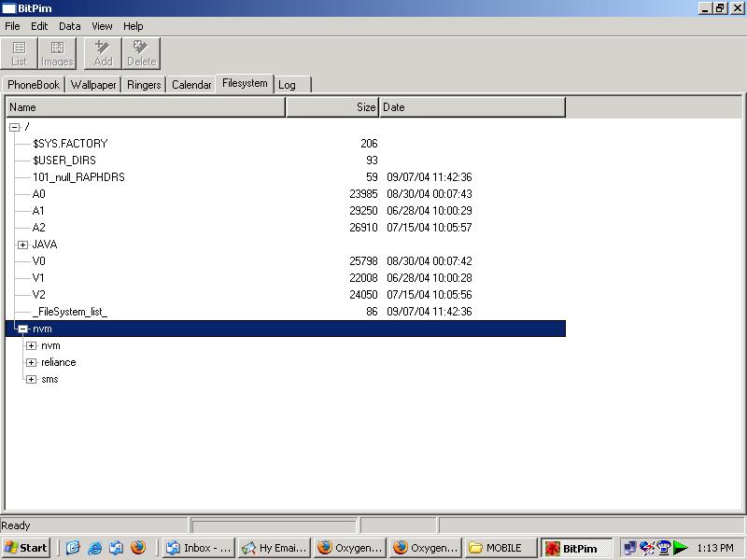Click size value 23985
This screenshot has width=747, height=560.
point(363,194)
